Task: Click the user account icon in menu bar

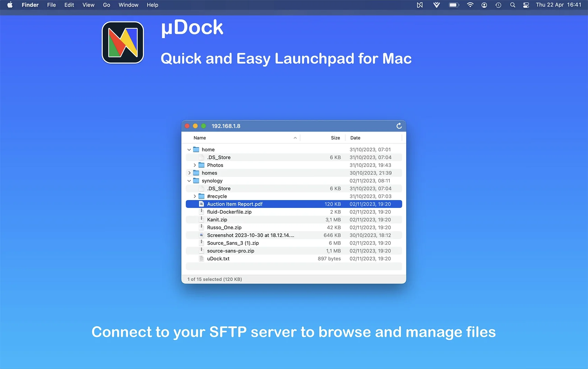Action: click(x=484, y=5)
